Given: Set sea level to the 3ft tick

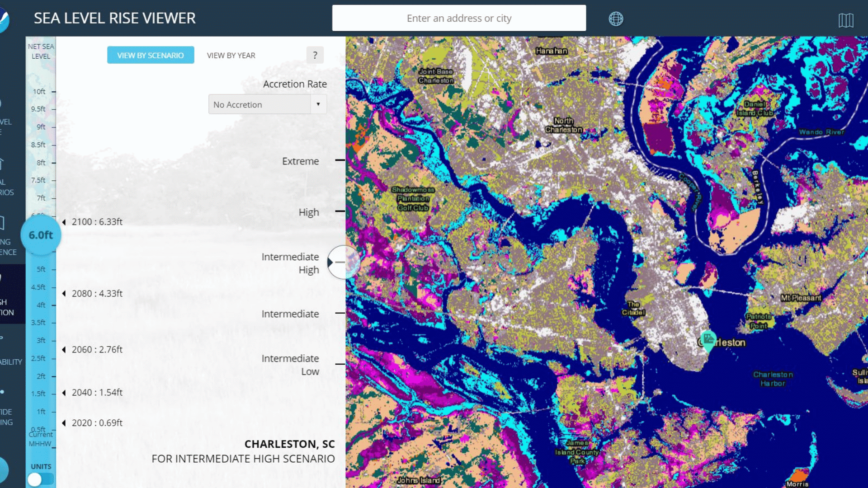Looking at the screenshot, I should (45, 341).
